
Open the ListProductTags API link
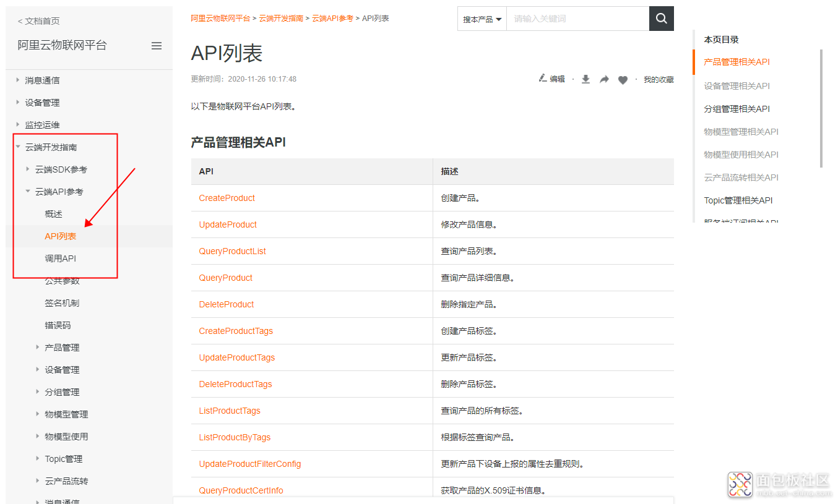230,411
